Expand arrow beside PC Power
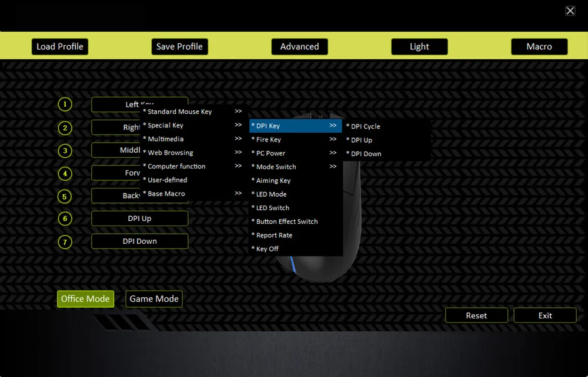 [x=333, y=153]
